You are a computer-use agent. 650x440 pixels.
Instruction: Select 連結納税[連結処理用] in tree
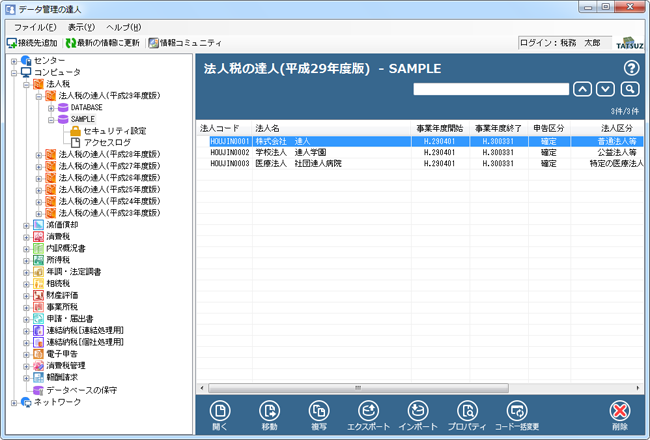[x=85, y=331]
